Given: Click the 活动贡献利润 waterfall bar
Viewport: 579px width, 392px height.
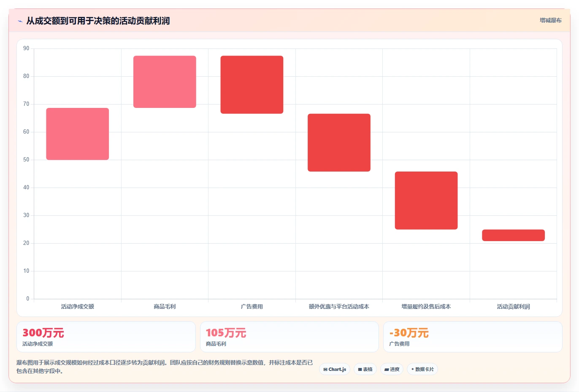Looking at the screenshot, I should pos(514,235).
